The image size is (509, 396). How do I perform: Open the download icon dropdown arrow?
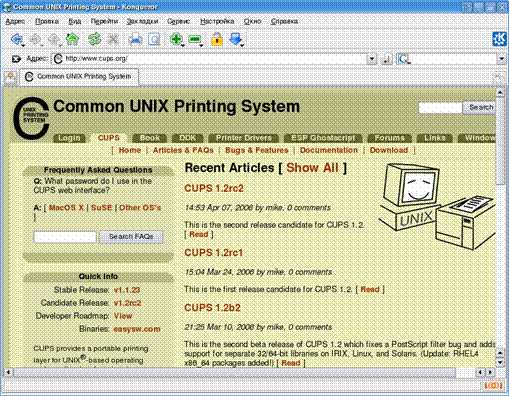coord(242,45)
